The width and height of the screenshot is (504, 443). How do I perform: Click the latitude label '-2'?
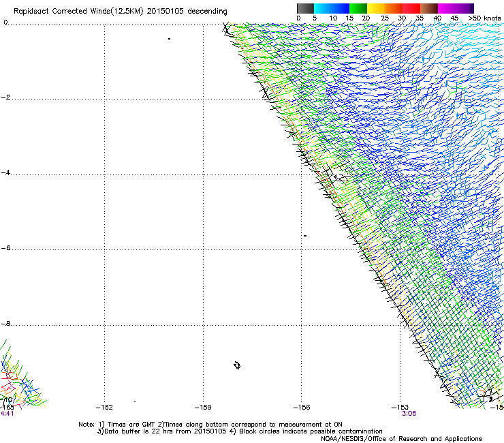point(5,97)
